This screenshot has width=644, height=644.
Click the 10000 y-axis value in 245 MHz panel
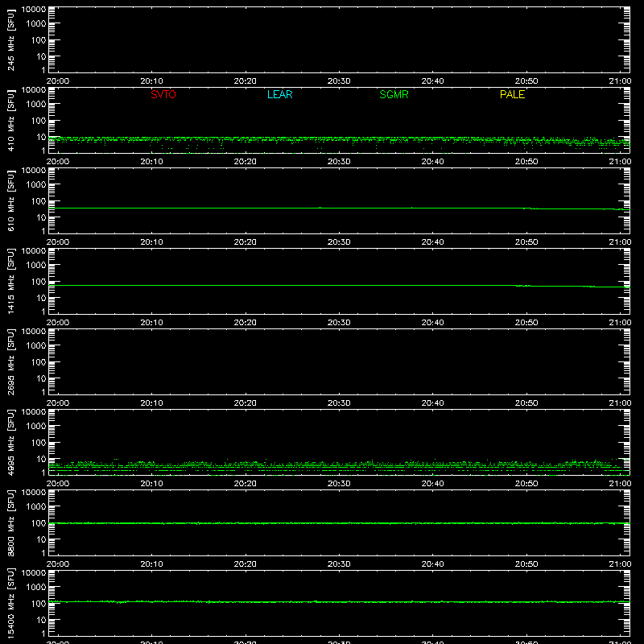34,10
